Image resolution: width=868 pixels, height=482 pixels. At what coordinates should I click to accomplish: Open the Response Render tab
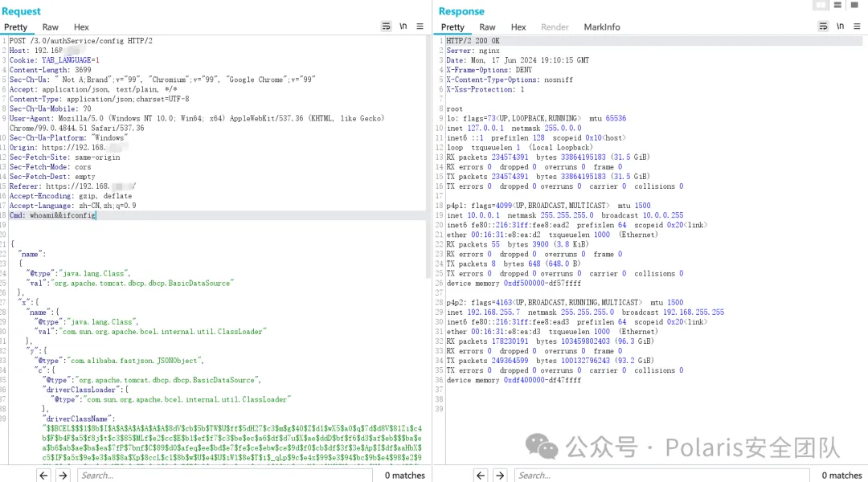(555, 27)
